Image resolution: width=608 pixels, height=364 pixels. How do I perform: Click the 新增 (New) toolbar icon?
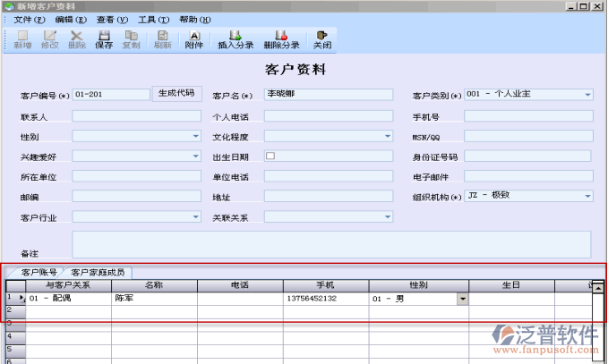pos(22,39)
